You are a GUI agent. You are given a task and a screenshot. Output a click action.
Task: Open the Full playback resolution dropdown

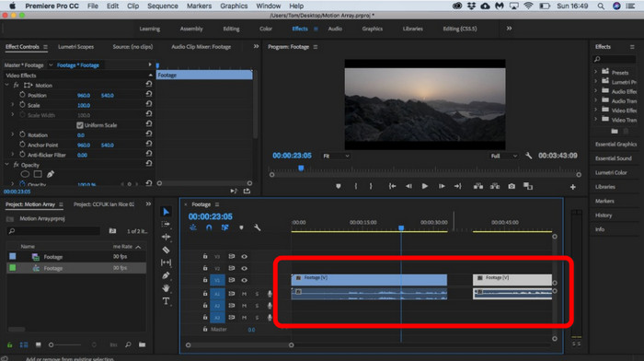pyautogui.click(x=503, y=156)
